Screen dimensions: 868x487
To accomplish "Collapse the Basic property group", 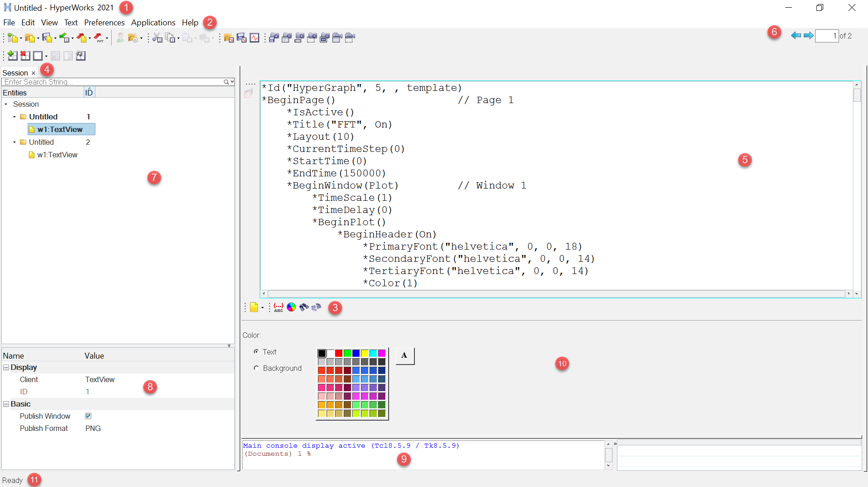I will (x=6, y=404).
